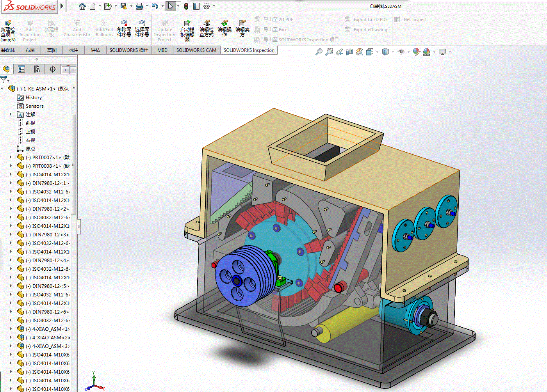Switch to the SOLIDWORKS CAM tab
The width and height of the screenshot is (547, 392).
[x=196, y=50]
